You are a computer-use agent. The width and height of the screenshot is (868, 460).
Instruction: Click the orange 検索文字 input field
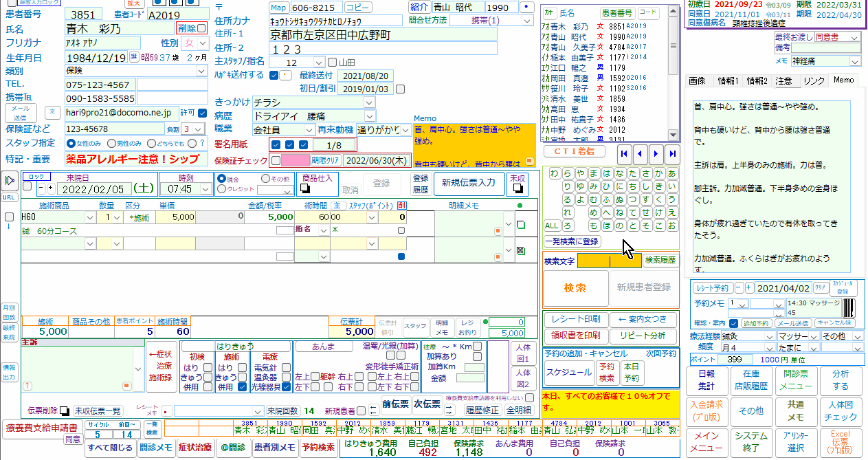(609, 261)
